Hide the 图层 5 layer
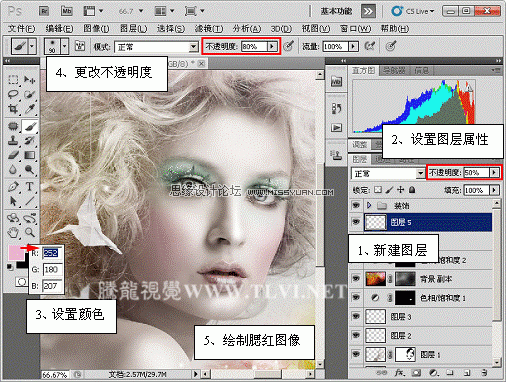The height and width of the screenshot is (382, 506). click(356, 222)
